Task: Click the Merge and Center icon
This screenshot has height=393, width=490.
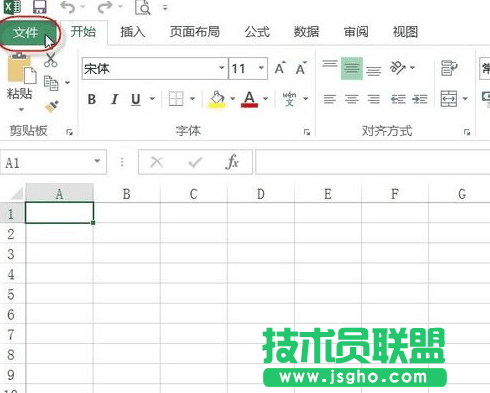Action: click(449, 99)
